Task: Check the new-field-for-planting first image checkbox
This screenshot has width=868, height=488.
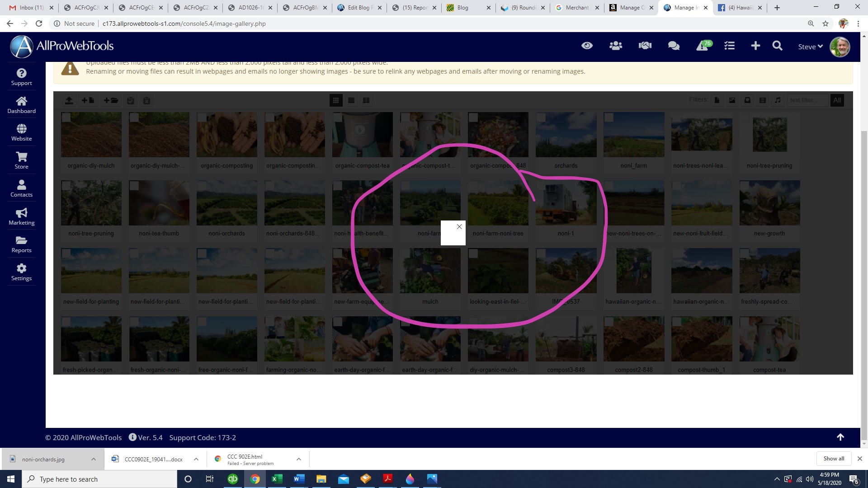Action: tap(66, 253)
